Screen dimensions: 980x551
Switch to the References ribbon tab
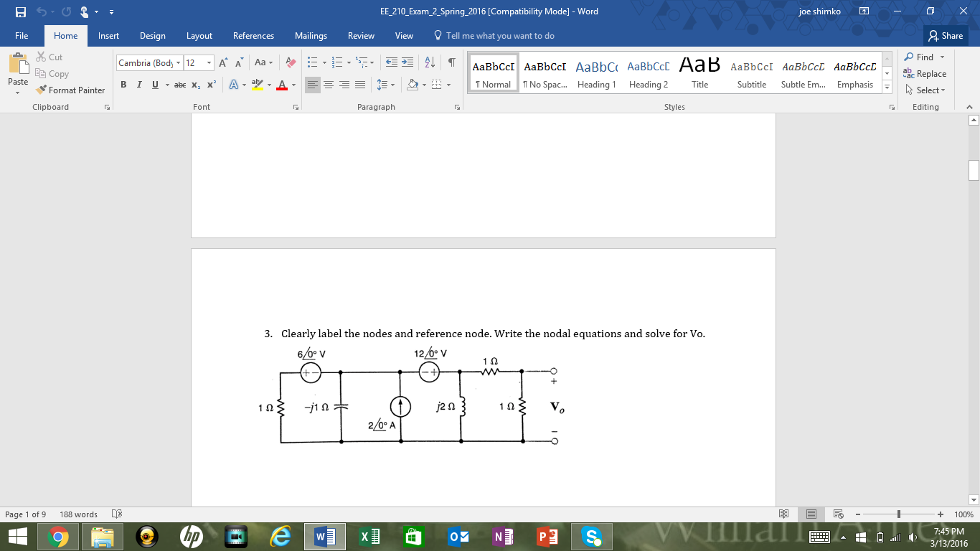[253, 35]
